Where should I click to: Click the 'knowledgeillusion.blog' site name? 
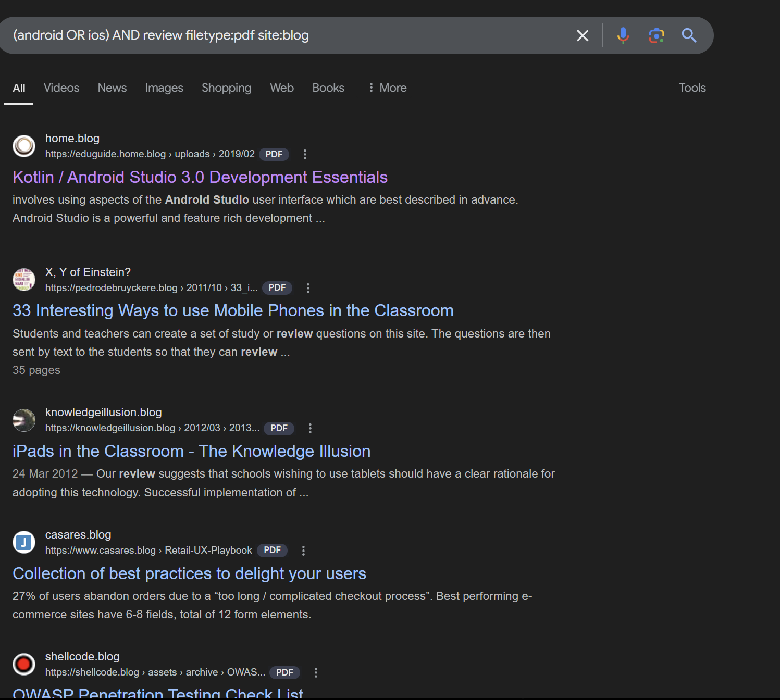click(x=104, y=413)
